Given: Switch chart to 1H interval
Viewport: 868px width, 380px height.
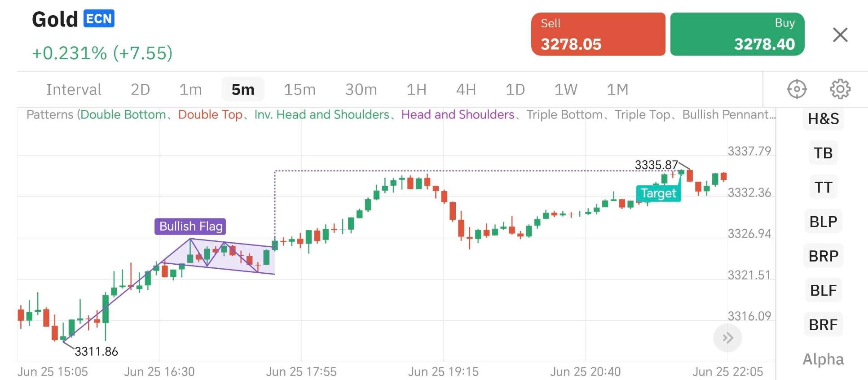Looking at the screenshot, I should (x=416, y=89).
